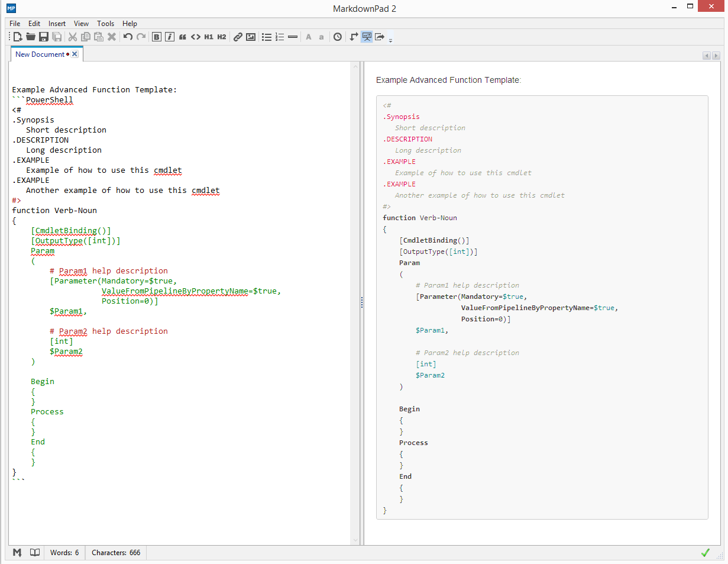The width and height of the screenshot is (728, 564).
Task: Insert blockquote using the quote icon
Action: coord(183,37)
